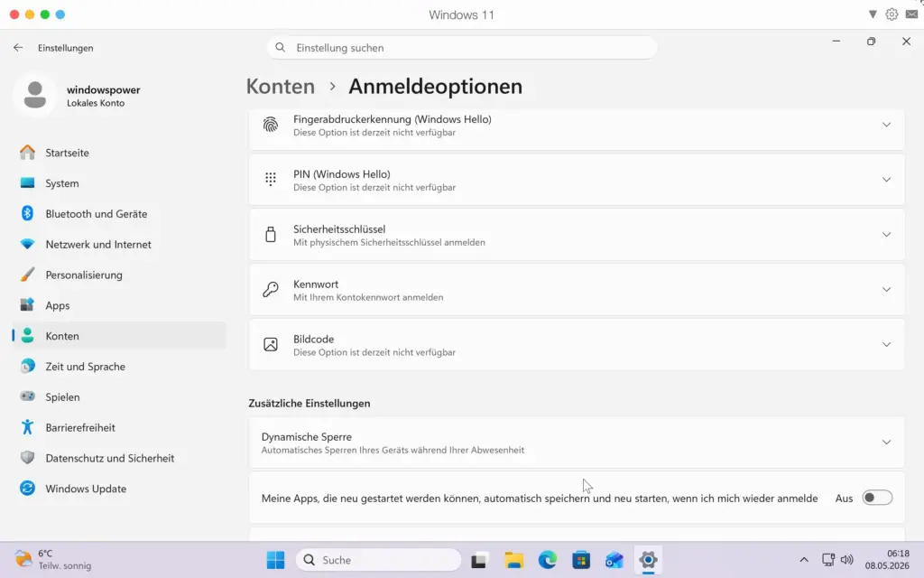The width and height of the screenshot is (924, 578).
Task: Open Task View in taskbar
Action: tap(478, 560)
